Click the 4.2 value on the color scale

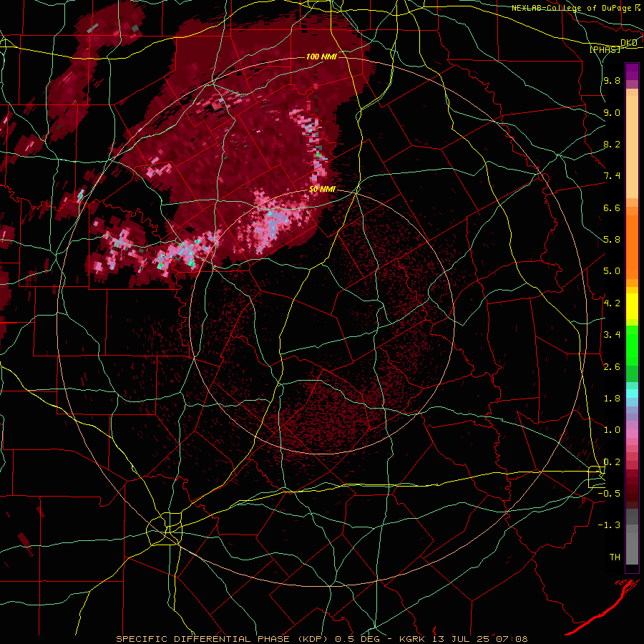(x=612, y=303)
